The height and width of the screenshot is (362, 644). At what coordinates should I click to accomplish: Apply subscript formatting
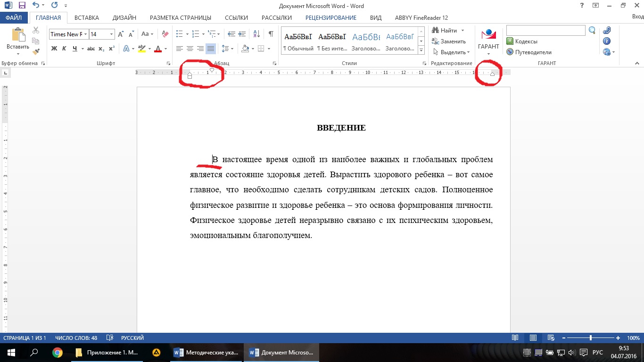tap(101, 49)
